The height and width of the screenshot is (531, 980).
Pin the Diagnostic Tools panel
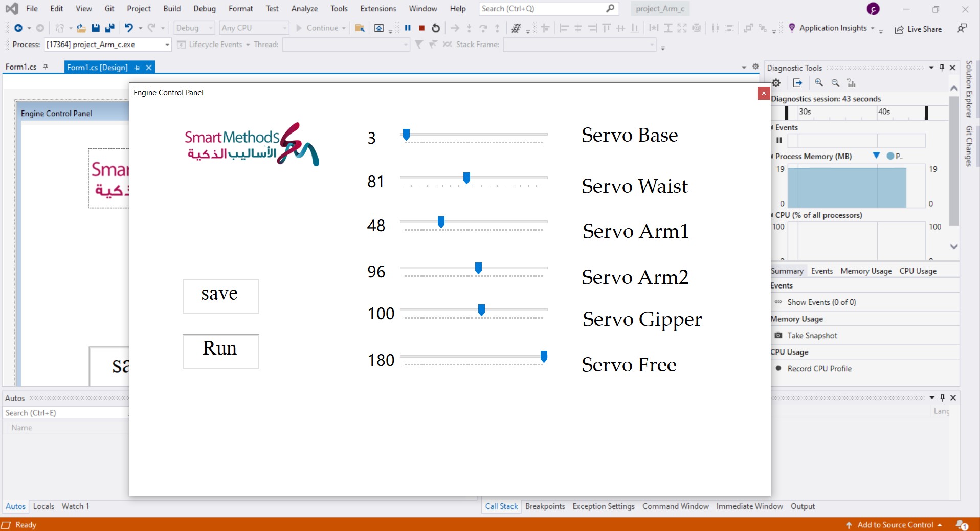click(x=942, y=68)
